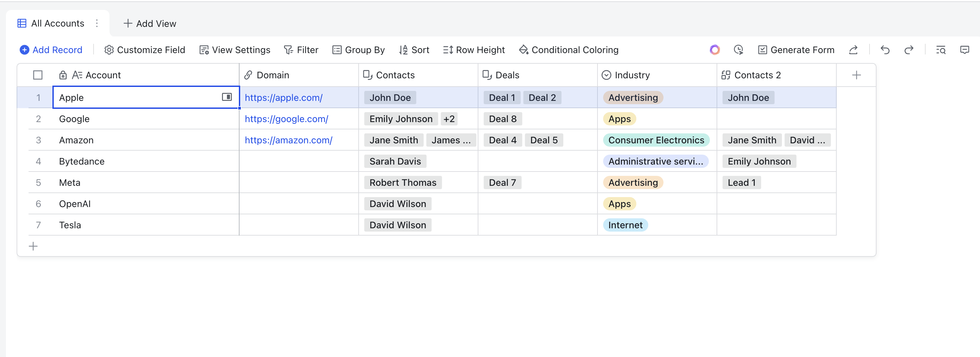This screenshot has width=980, height=357.
Task: Click John Doe in Apple's Contacts 2
Action: [748, 98]
